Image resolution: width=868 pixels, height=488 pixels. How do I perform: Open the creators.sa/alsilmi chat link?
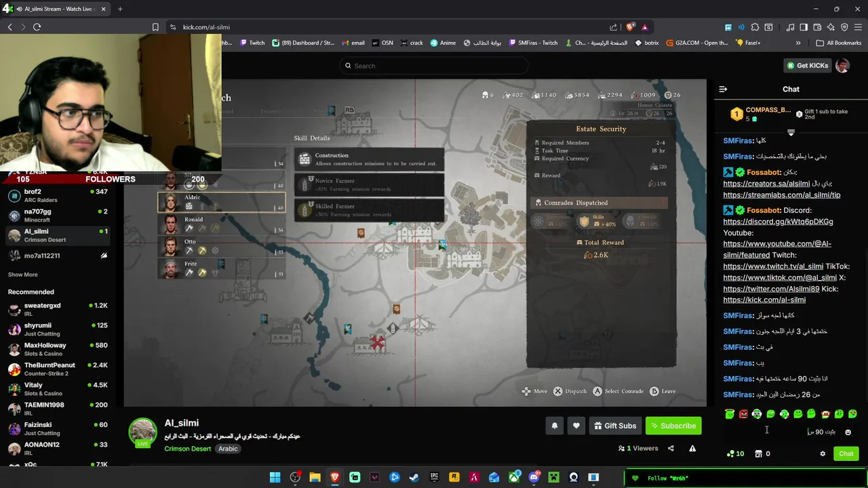(766, 184)
